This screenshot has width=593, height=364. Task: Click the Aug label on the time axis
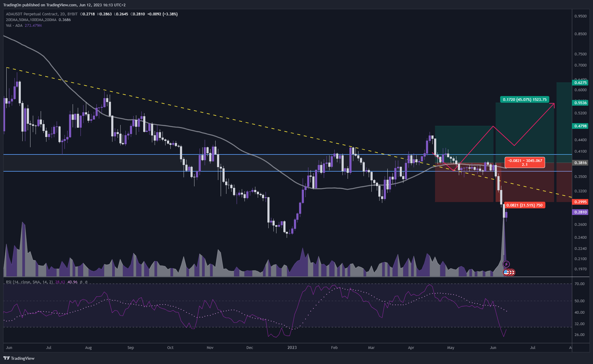(88, 347)
